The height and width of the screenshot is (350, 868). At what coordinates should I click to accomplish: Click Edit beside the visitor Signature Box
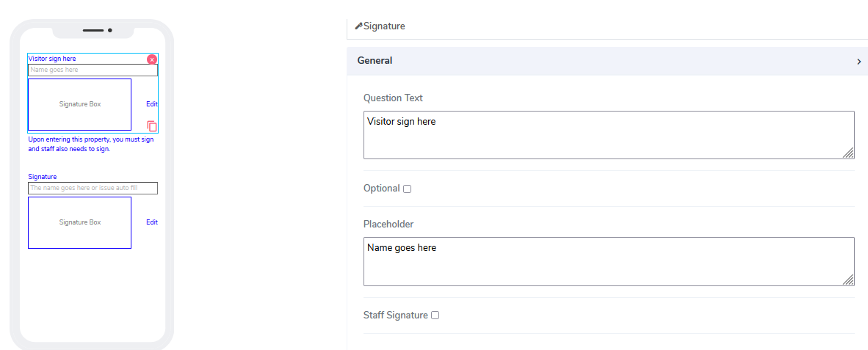pos(152,104)
